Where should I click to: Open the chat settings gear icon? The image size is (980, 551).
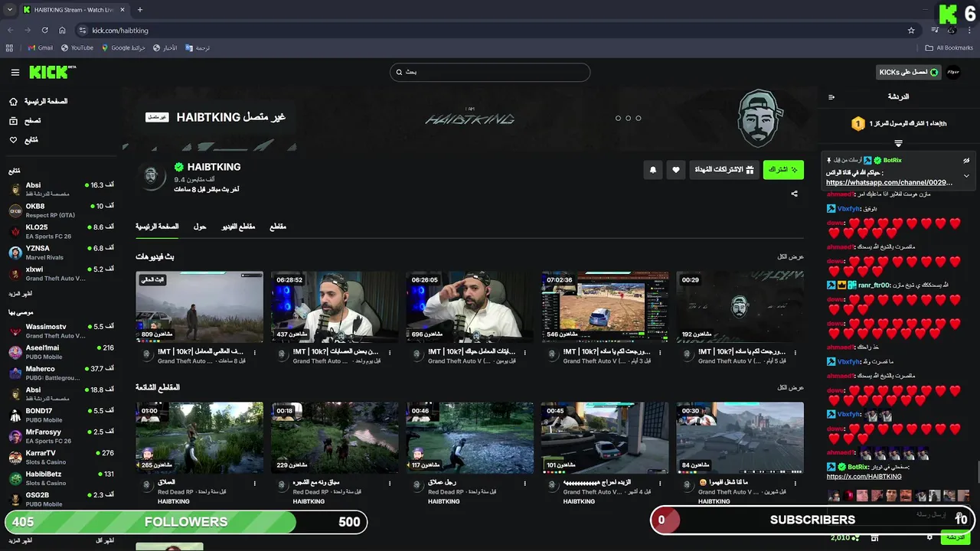click(929, 537)
